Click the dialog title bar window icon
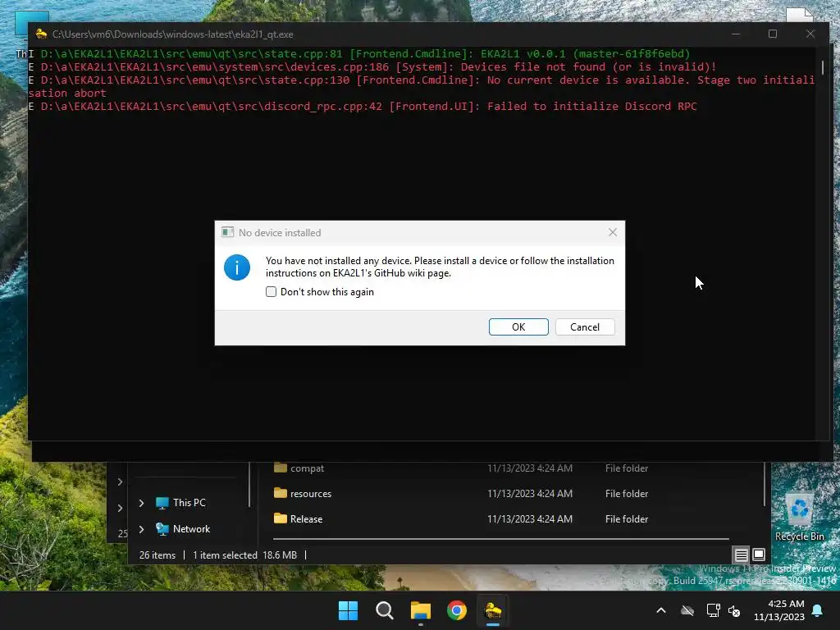840x630 pixels. 228,232
